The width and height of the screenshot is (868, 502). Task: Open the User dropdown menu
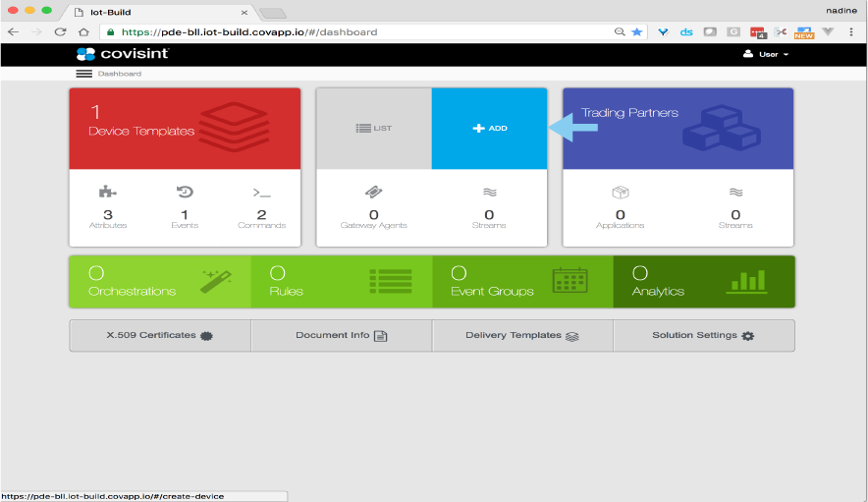tap(767, 54)
